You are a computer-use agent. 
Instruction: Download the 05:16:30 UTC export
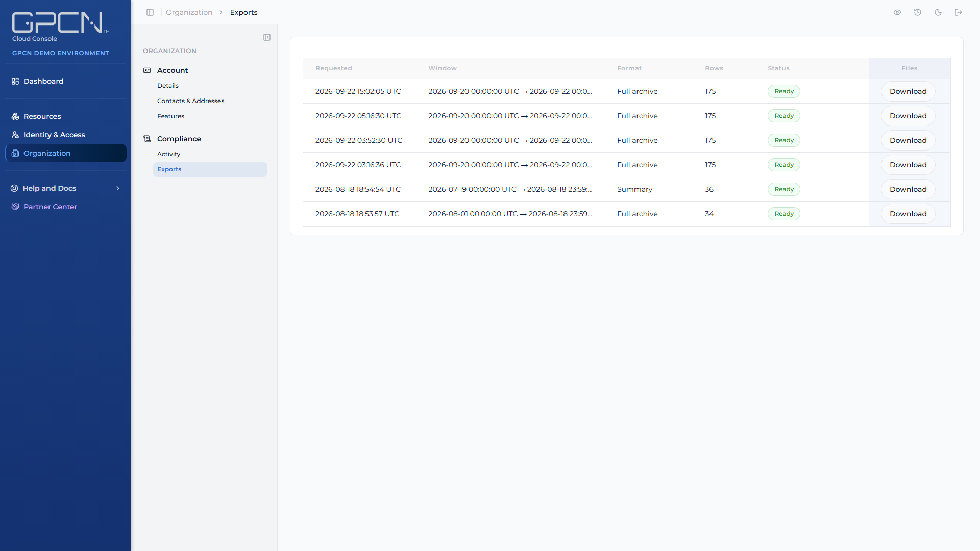[908, 116]
